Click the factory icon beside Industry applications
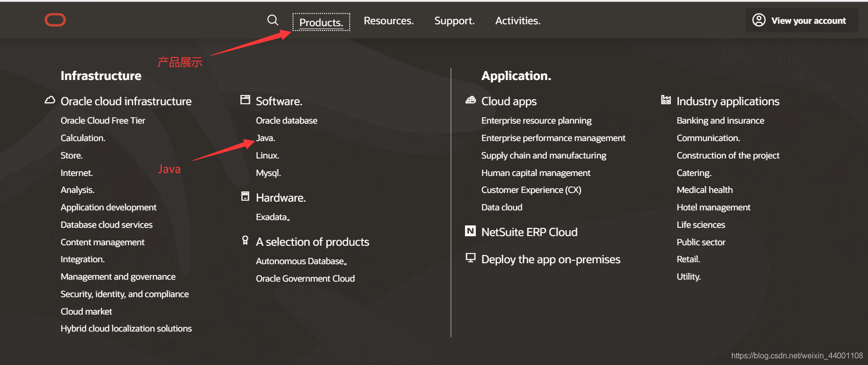Screen dimensions: 868x365 (666, 100)
